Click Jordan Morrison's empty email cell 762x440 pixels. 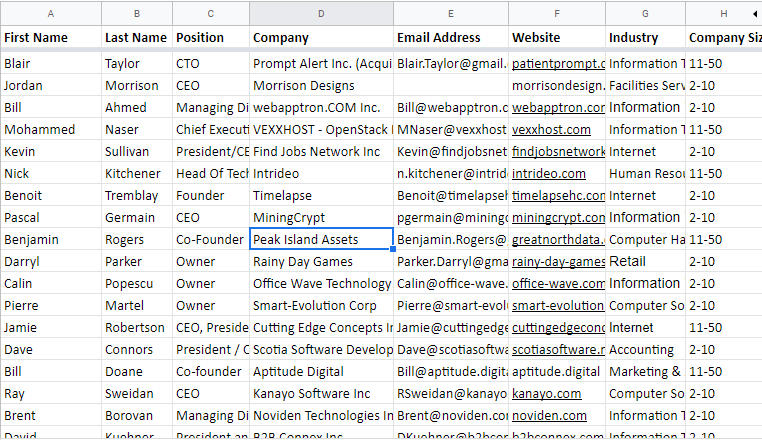(x=451, y=86)
